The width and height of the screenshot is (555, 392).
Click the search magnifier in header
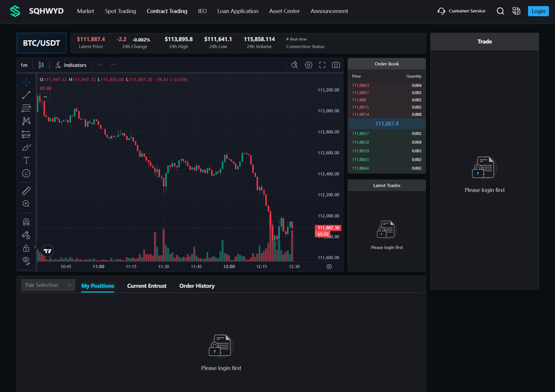point(500,11)
